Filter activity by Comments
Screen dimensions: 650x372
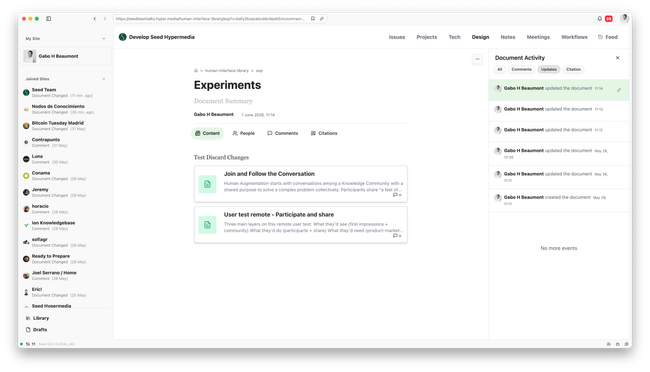tap(521, 69)
